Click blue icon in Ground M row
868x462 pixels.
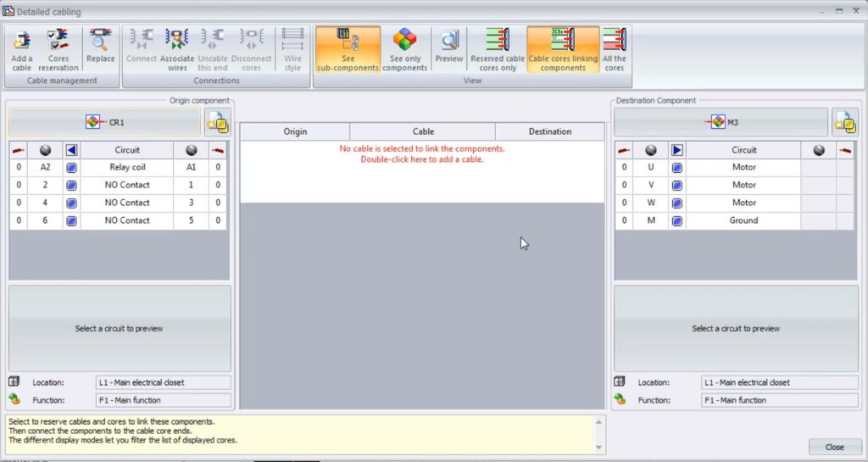click(676, 220)
